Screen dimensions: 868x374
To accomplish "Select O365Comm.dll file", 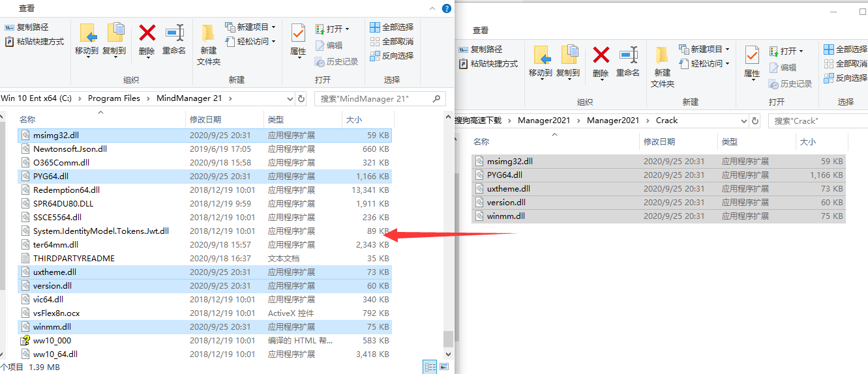I will point(205,163).
